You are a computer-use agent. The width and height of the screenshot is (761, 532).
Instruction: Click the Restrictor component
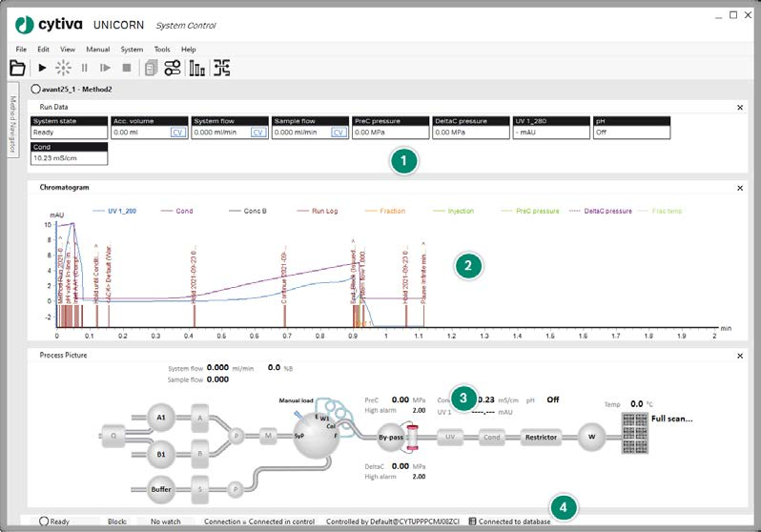tap(541, 437)
